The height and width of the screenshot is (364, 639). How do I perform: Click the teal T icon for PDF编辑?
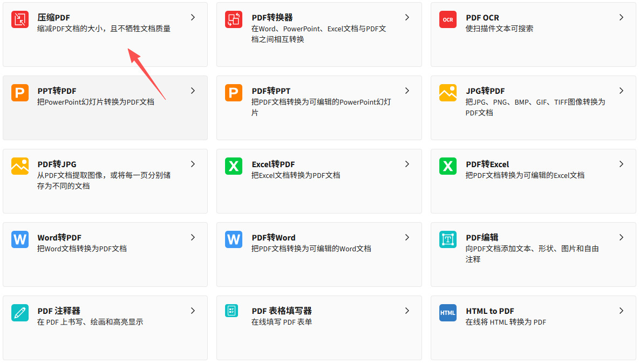pyautogui.click(x=448, y=239)
